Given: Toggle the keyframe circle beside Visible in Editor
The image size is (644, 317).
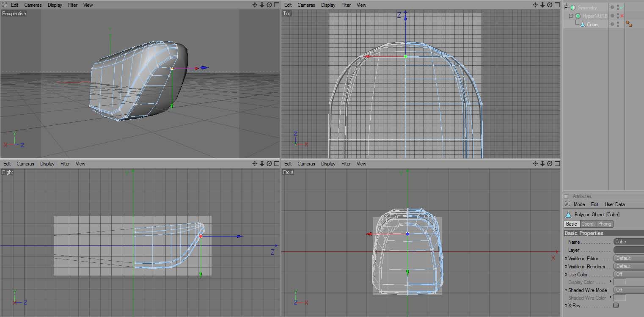Looking at the screenshot, I should [566, 258].
